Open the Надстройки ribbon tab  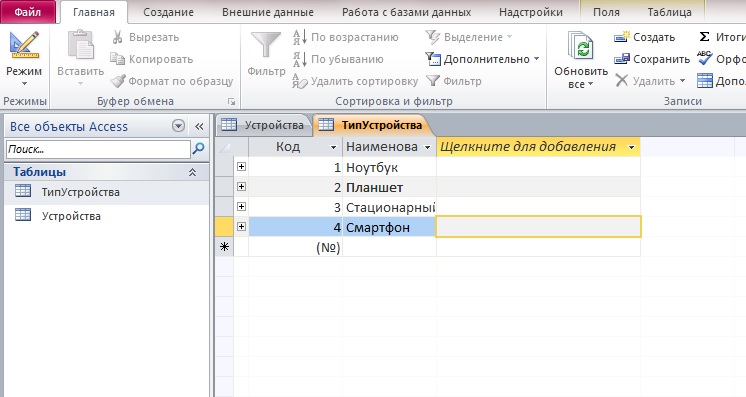click(x=531, y=12)
